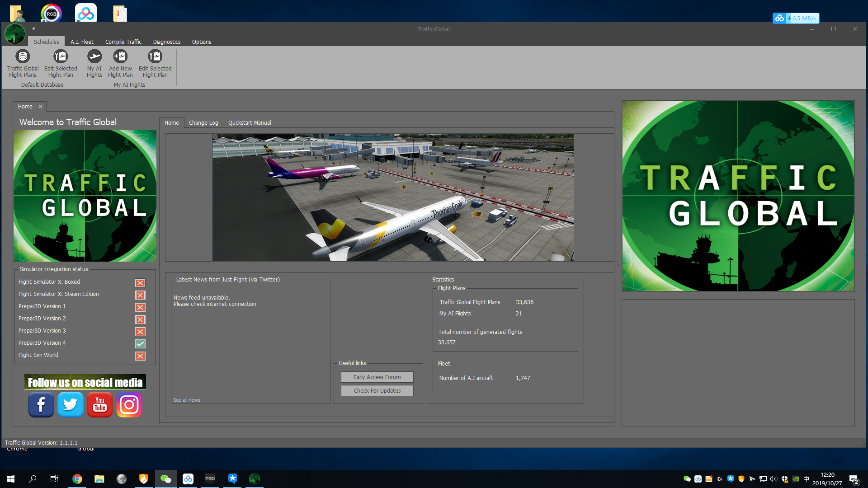Image resolution: width=868 pixels, height=488 pixels.
Task: Open the Compile Traffic ribbon tab
Action: [123, 42]
